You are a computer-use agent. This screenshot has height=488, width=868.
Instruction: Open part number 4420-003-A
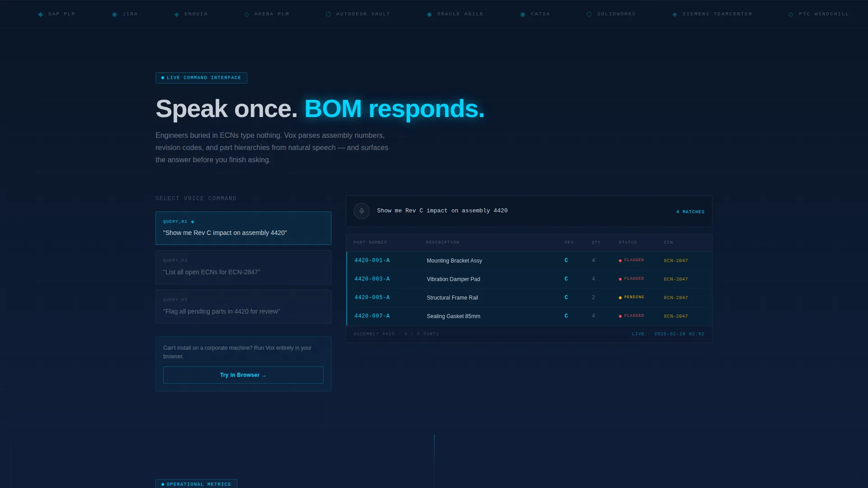pyautogui.click(x=372, y=279)
